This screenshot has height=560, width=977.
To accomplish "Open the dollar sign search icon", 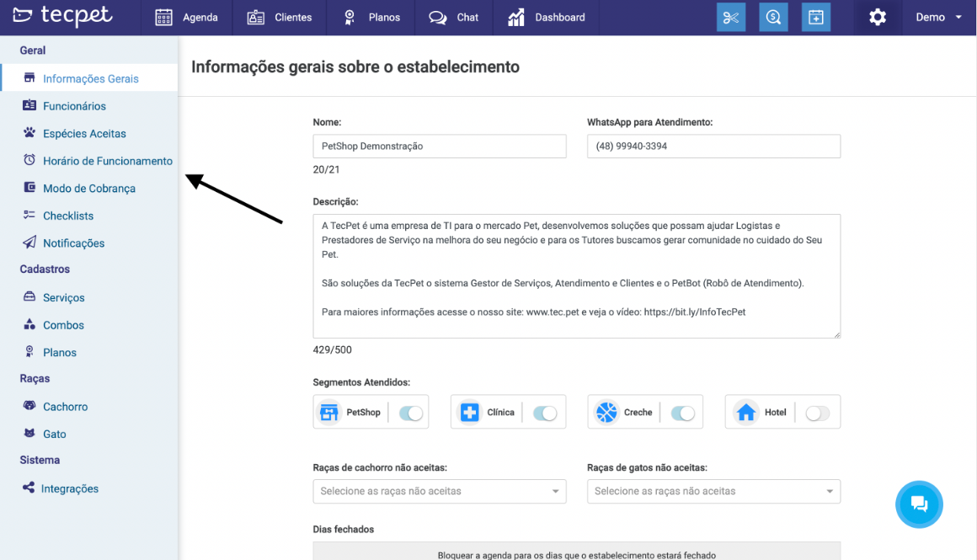I will click(x=773, y=18).
